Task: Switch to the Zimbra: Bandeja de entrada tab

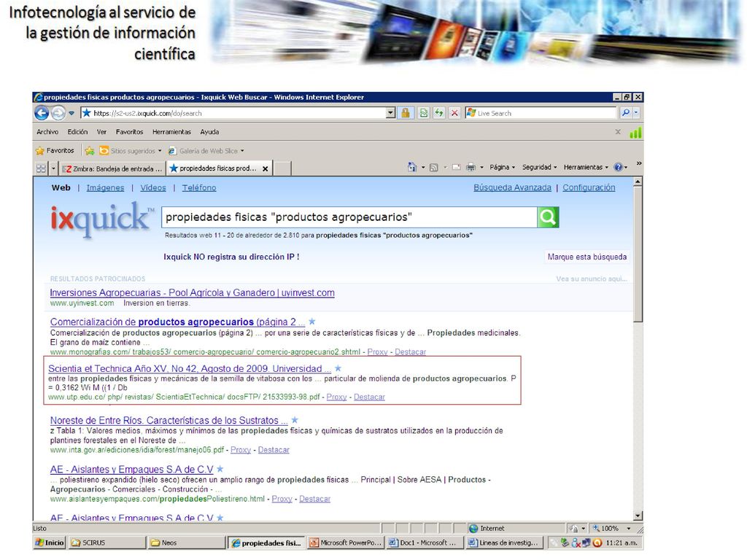Action: coord(112,168)
